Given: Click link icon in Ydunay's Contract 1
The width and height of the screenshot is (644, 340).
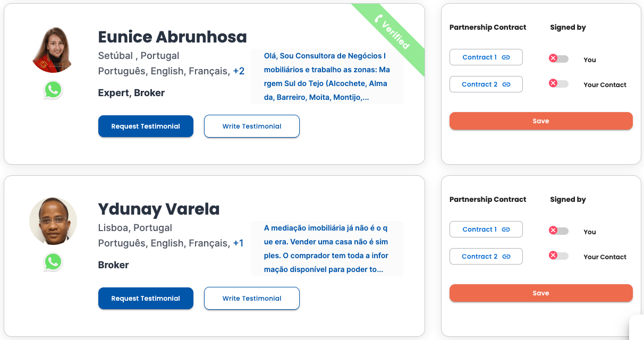Looking at the screenshot, I should pyautogui.click(x=506, y=229).
